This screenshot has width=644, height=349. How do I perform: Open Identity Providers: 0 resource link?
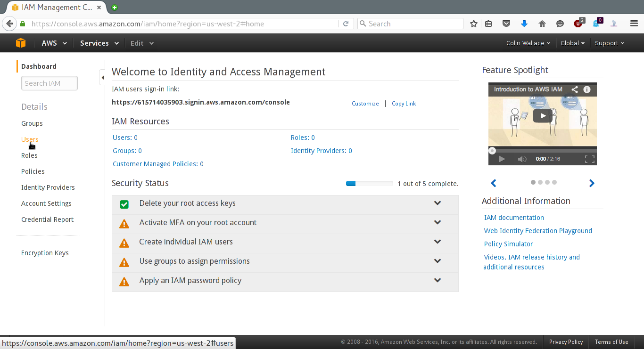point(322,151)
